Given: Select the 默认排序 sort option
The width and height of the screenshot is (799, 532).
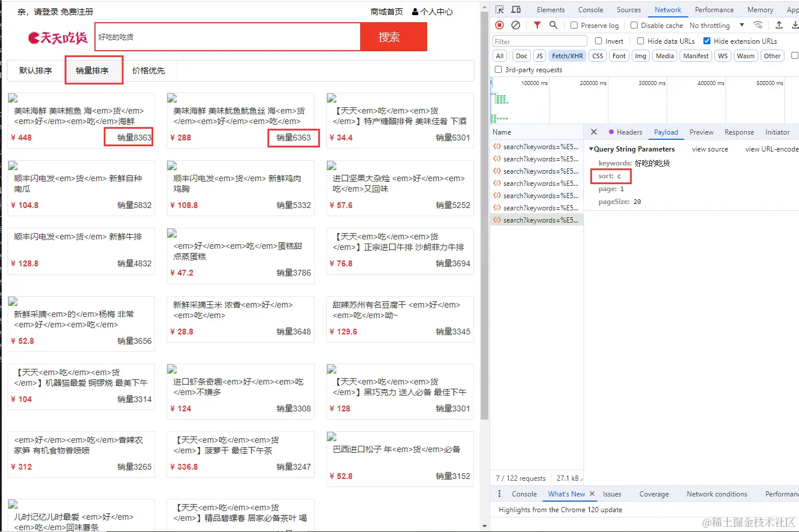Looking at the screenshot, I should 36,71.
